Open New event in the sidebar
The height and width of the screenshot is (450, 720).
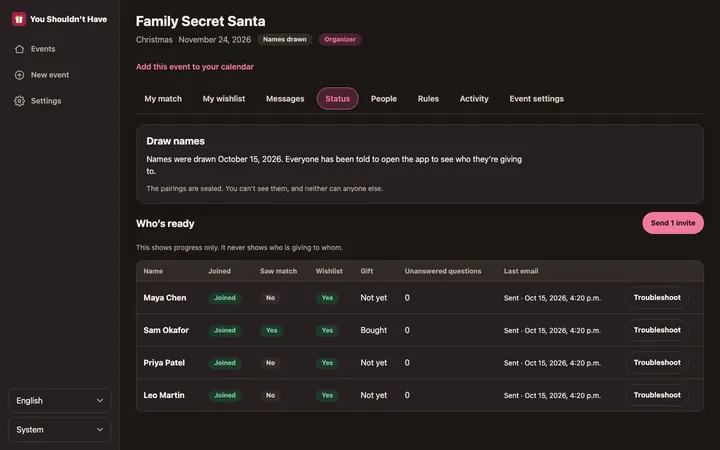50,75
